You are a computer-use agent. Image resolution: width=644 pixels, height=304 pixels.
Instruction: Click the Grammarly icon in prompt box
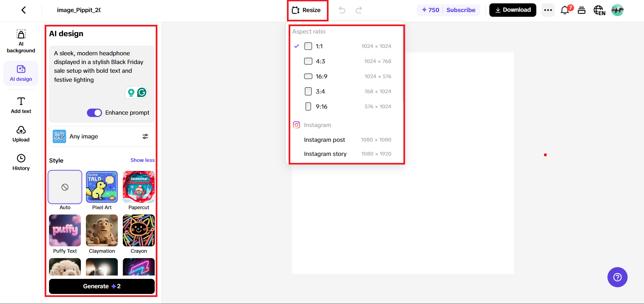click(142, 92)
